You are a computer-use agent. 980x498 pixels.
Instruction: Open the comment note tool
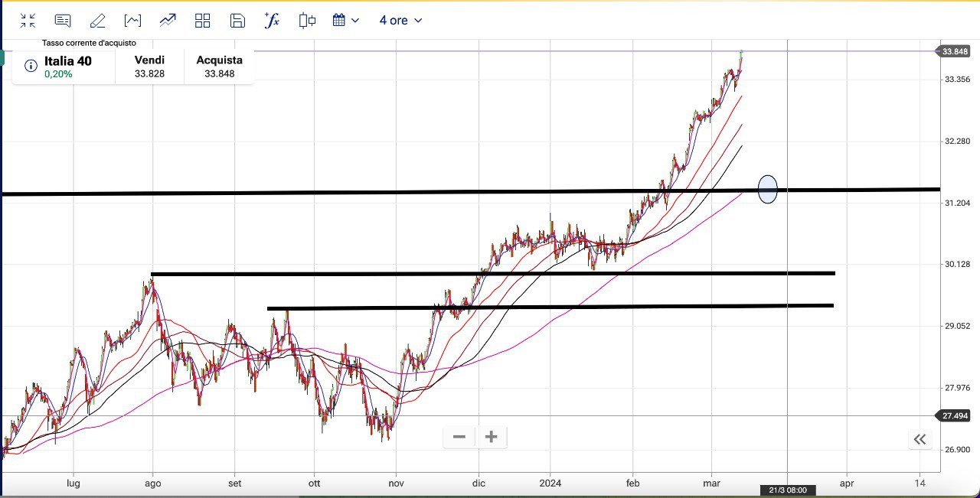(64, 21)
